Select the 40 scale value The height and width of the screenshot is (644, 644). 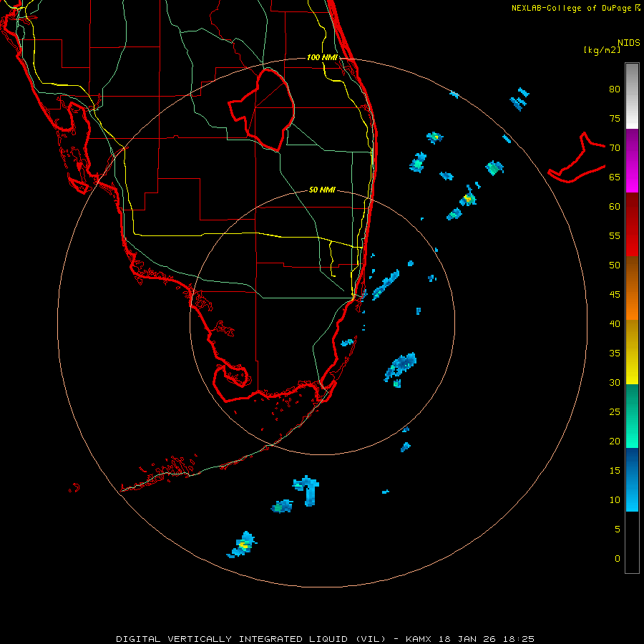(x=615, y=323)
